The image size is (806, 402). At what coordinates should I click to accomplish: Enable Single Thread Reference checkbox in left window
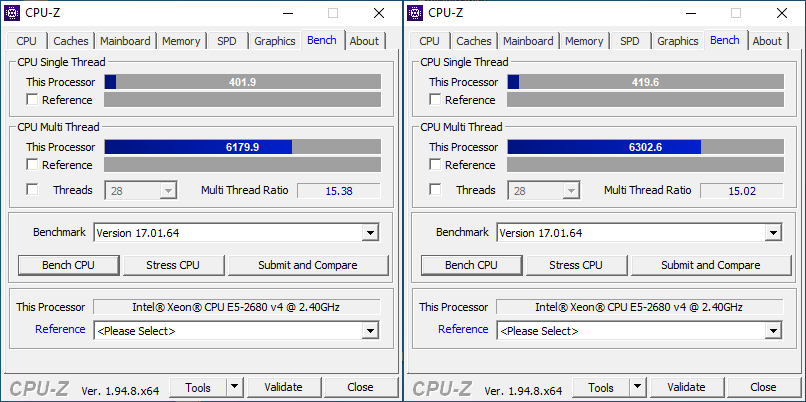[32, 100]
